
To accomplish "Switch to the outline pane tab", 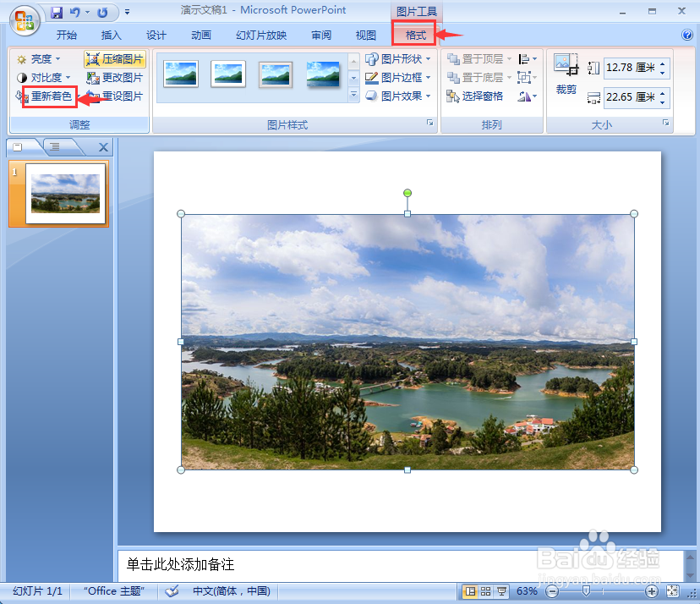I will (55, 147).
